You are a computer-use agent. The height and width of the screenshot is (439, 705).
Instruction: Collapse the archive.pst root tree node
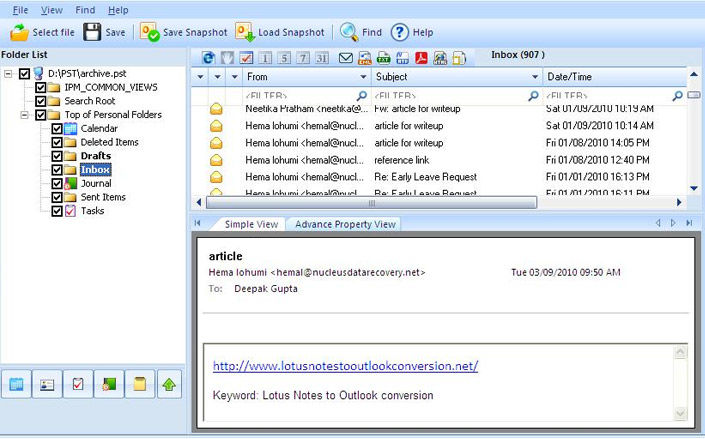pos(8,73)
